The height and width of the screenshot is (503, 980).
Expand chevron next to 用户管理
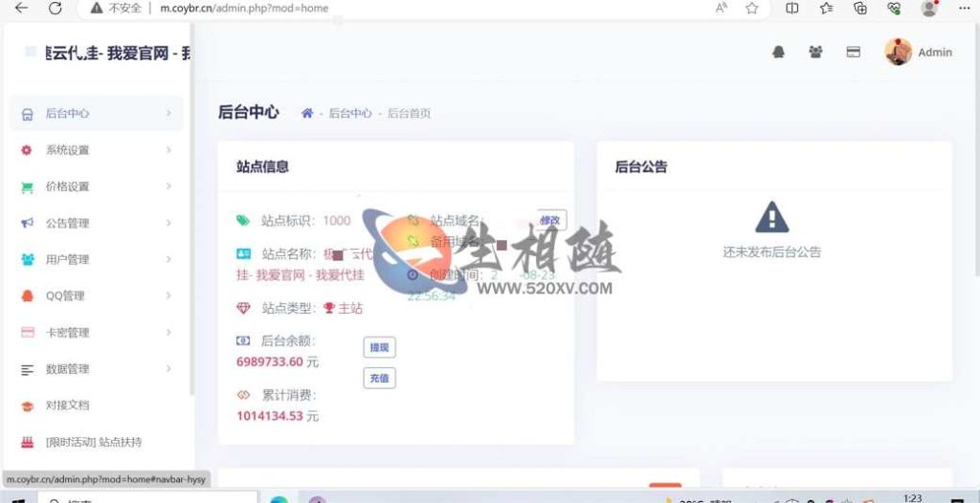click(168, 259)
